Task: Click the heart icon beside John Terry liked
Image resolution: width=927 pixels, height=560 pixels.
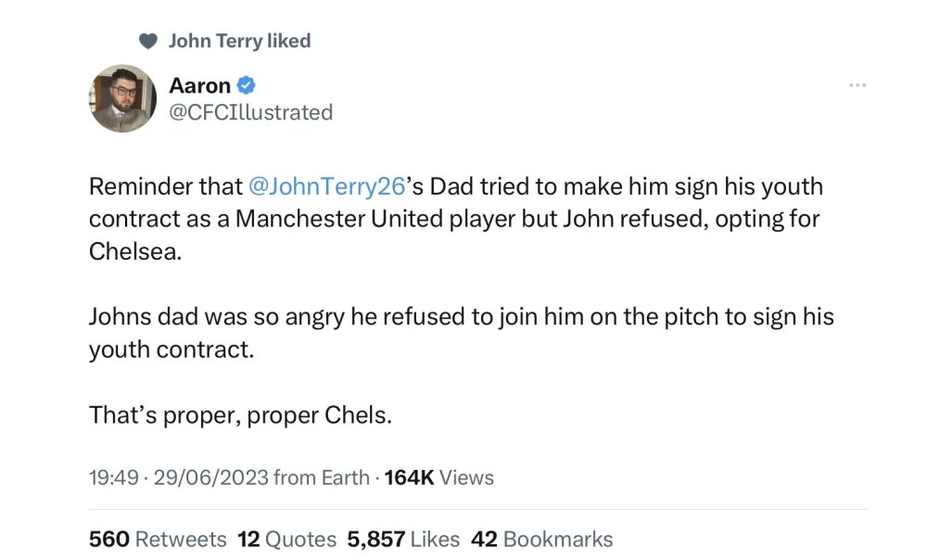Action: click(147, 41)
